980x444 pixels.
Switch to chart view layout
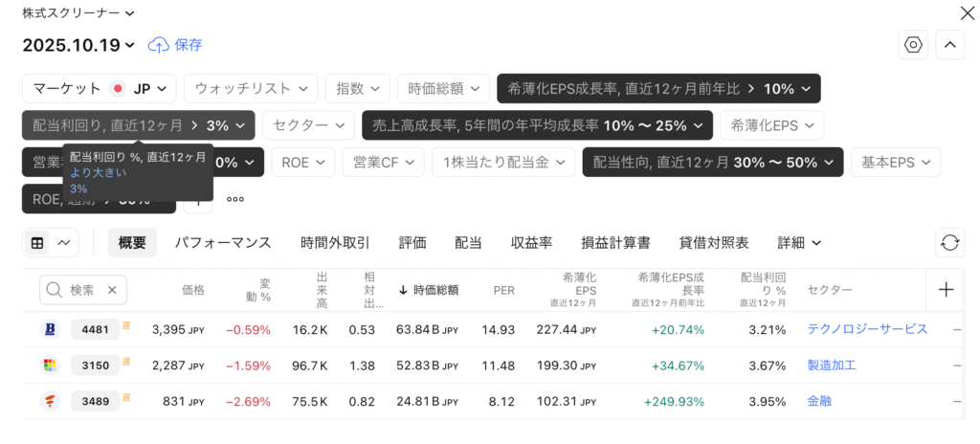(64, 243)
